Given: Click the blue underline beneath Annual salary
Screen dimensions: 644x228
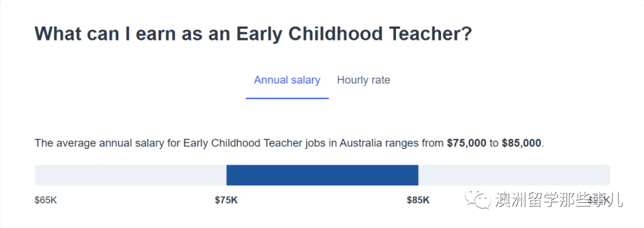Looking at the screenshot, I should pos(287,98).
